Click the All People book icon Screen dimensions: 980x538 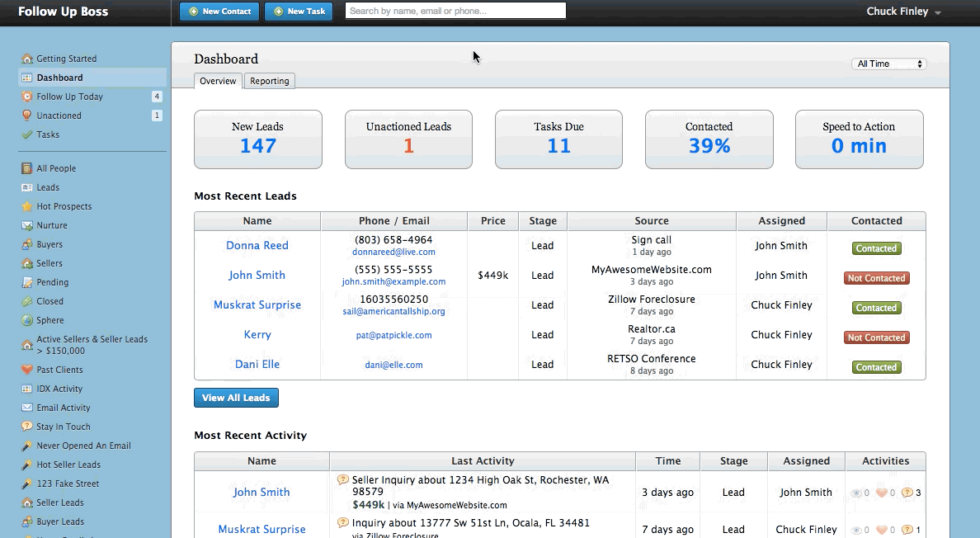click(27, 168)
